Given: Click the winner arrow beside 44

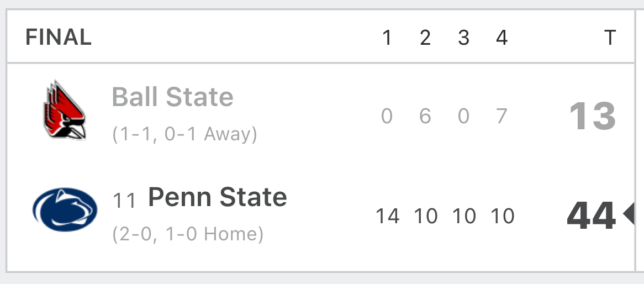Looking at the screenshot, I should click(629, 214).
